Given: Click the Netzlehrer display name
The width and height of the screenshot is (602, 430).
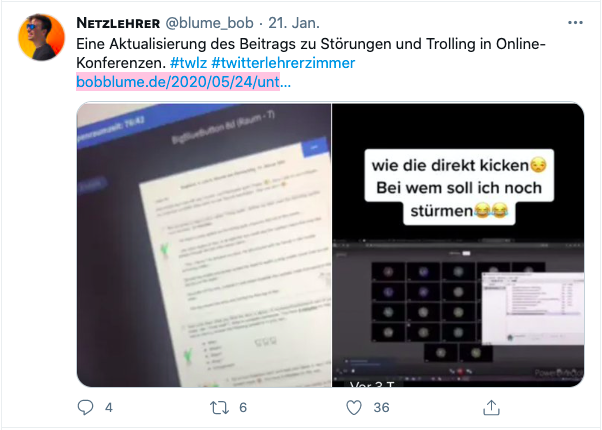Looking at the screenshot, I should point(118,23).
